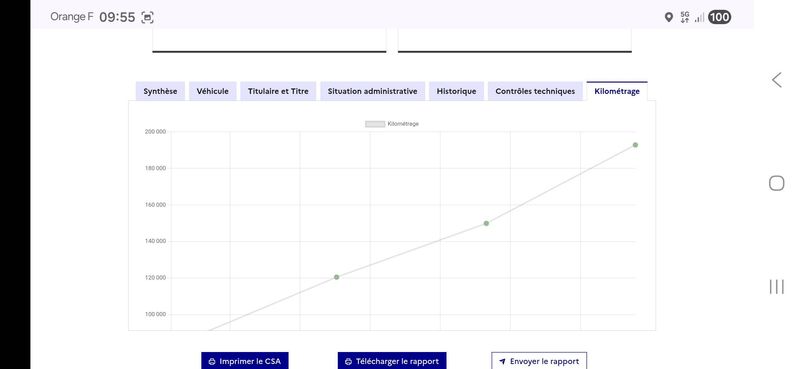Screen dimensions: 800x369
Task: Open the Contrôles techniques tab
Action: (x=535, y=91)
